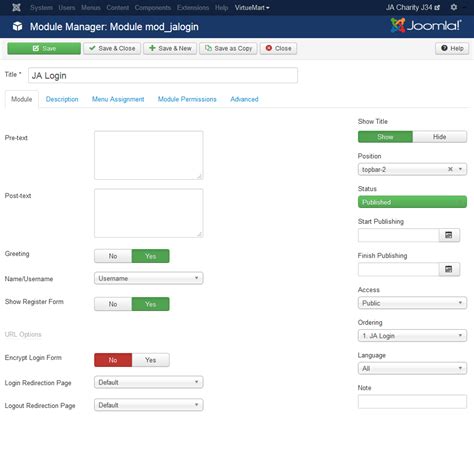
Task: Click Save as Copy button
Action: tap(228, 48)
